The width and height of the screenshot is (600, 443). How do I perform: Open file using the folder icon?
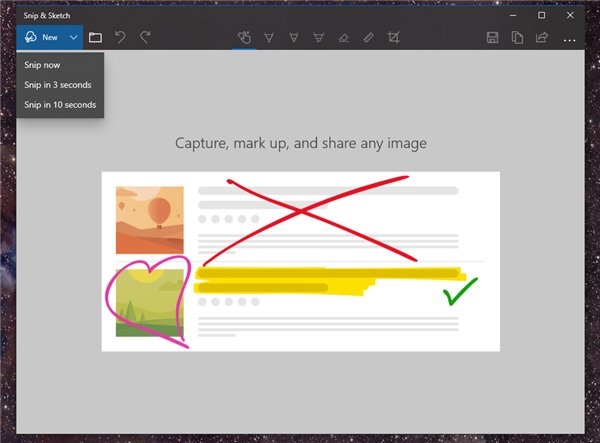[x=96, y=38]
